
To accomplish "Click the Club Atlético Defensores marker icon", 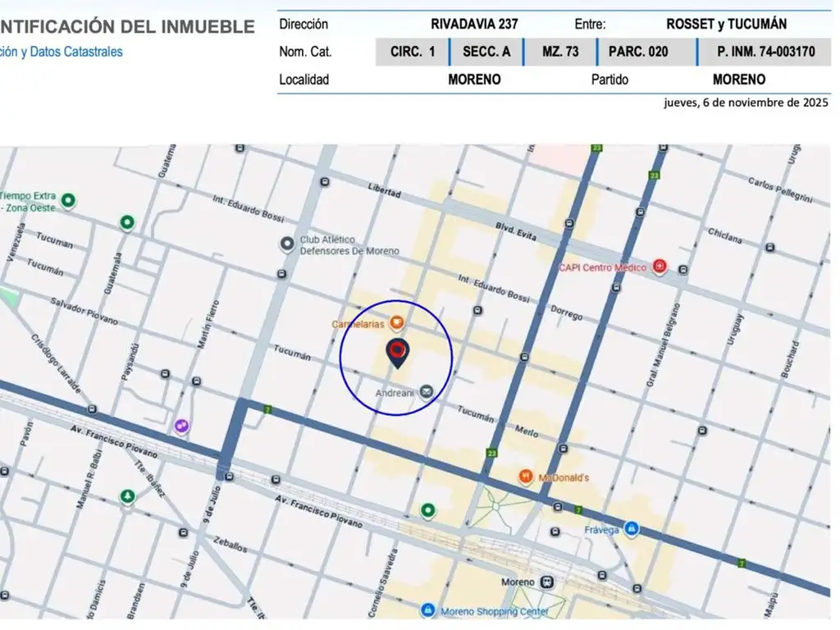I will click(287, 244).
